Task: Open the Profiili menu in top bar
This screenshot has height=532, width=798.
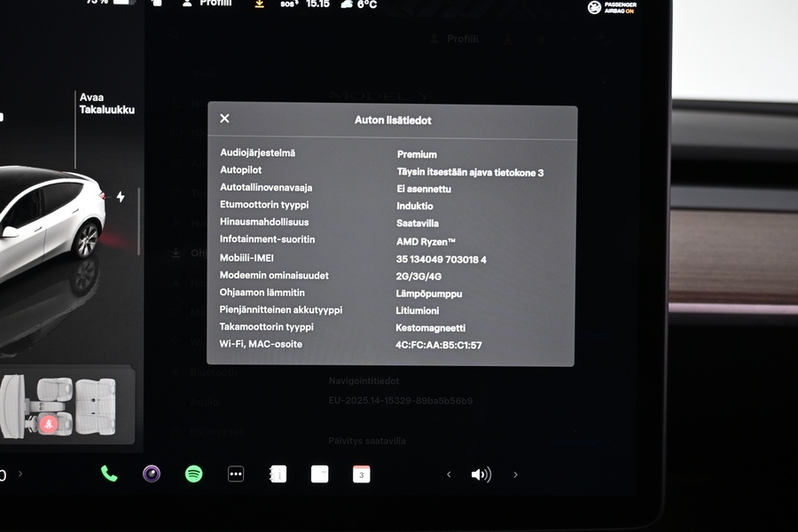Action: pos(207,4)
